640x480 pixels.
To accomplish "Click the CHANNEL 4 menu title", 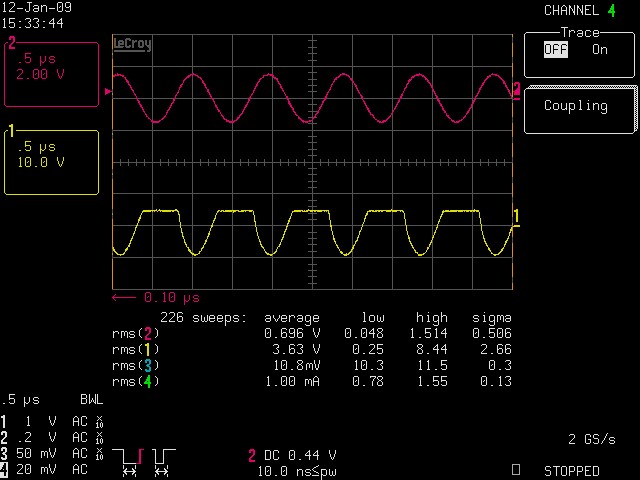I will pyautogui.click(x=580, y=11).
